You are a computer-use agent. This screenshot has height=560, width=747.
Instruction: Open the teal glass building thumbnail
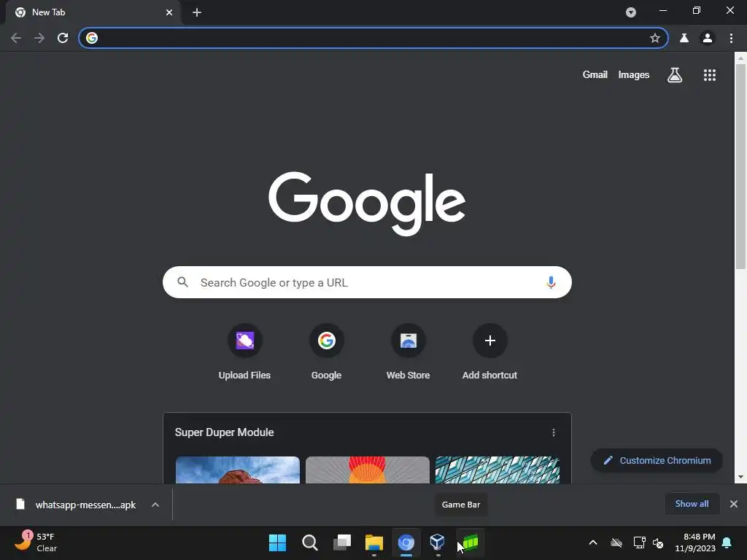coord(497,470)
